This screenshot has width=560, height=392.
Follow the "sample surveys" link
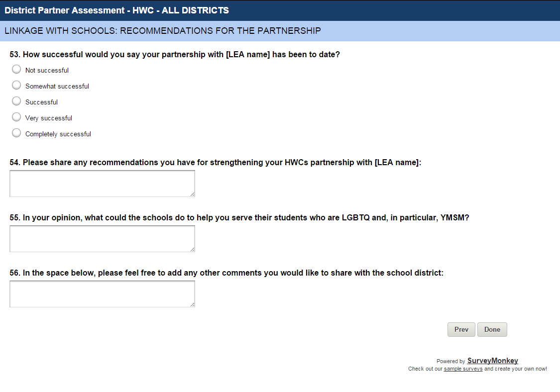click(x=463, y=369)
